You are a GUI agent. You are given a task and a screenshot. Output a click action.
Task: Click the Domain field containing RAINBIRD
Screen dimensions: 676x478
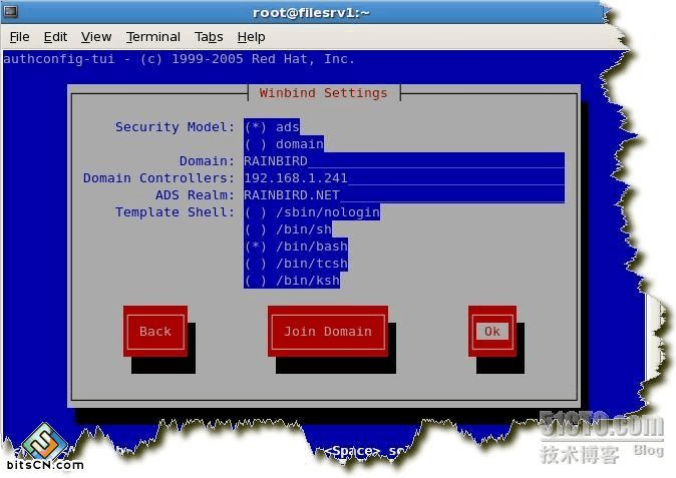[403, 161]
